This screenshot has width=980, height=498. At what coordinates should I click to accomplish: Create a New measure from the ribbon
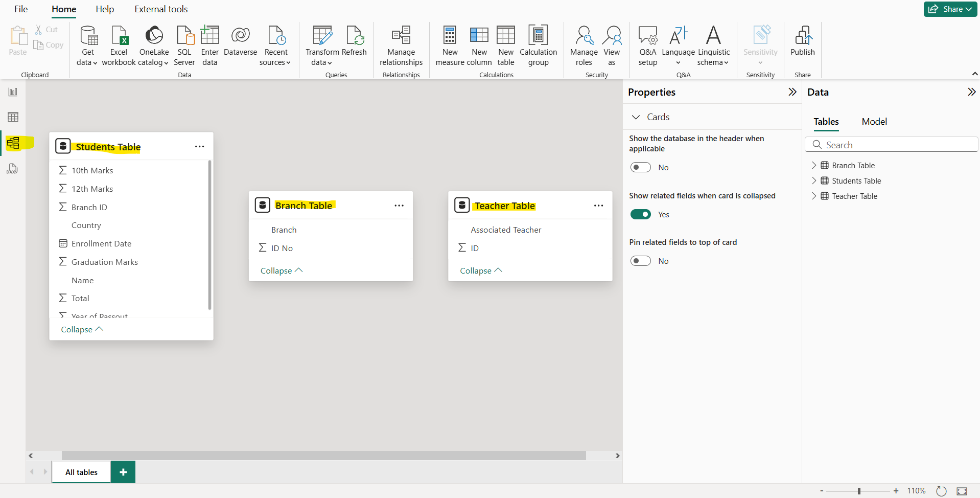tap(450, 45)
